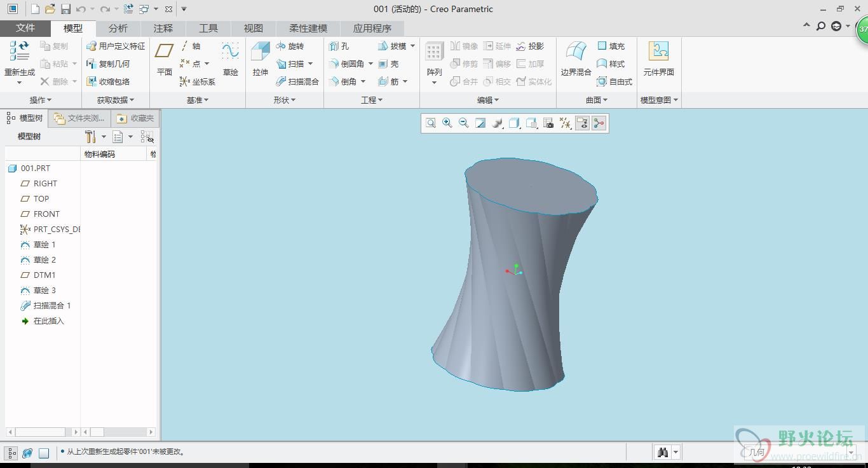Toggle the navigator panel icon in status bar
This screenshot has height=468, width=868.
pyautogui.click(x=11, y=453)
